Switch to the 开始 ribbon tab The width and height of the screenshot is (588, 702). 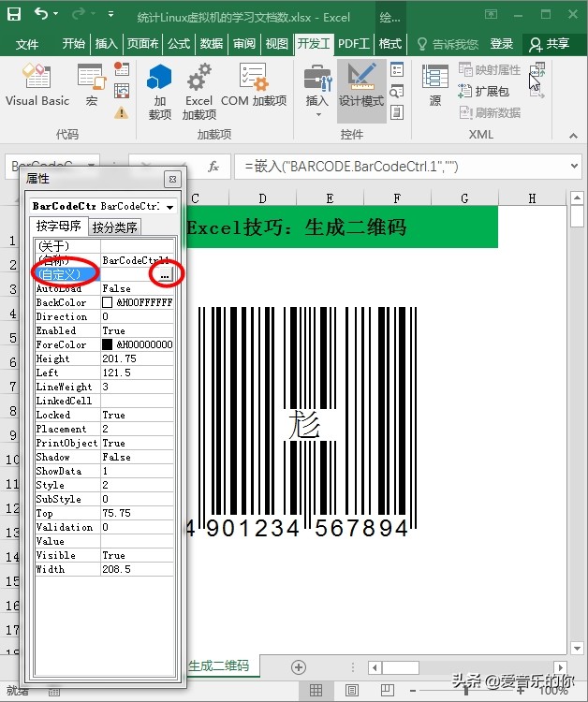click(x=73, y=43)
